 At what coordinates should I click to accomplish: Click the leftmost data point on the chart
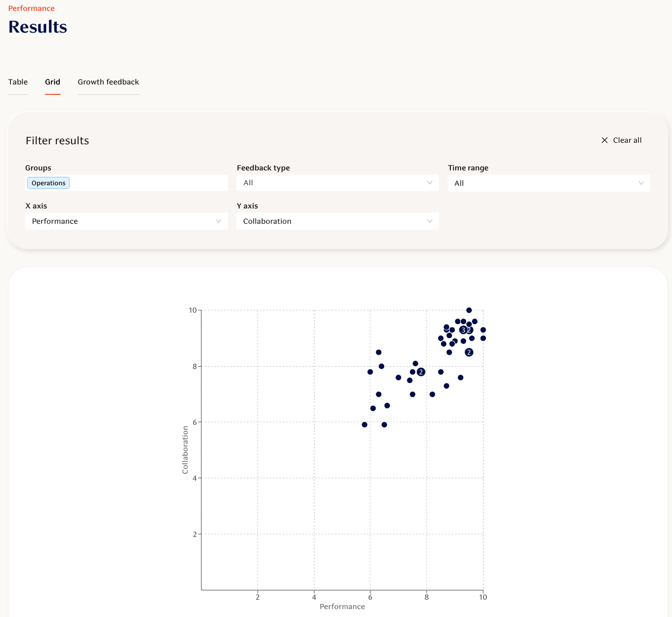[x=364, y=425]
